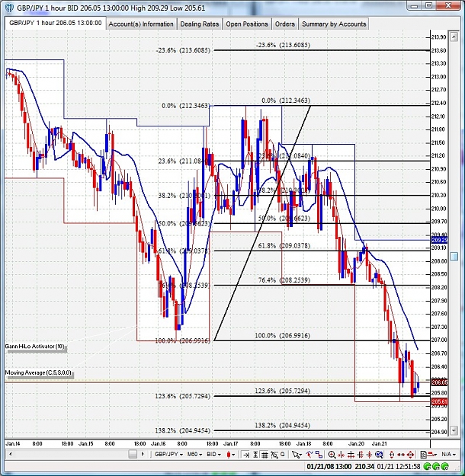This screenshot has width=465, height=476.
Task: Click the status bar 210.34 value
Action: [x=364, y=466]
